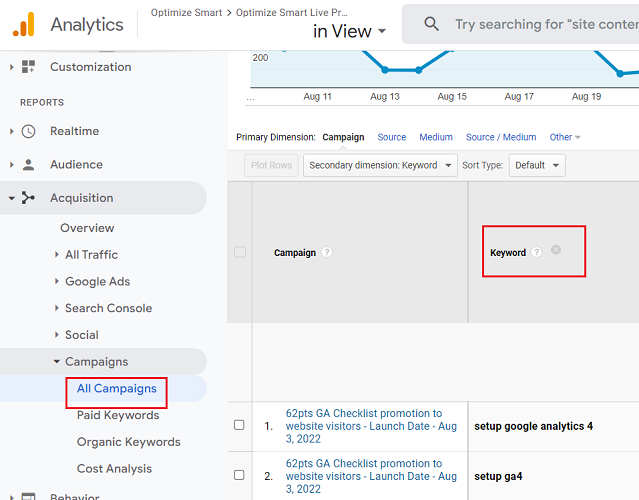This screenshot has width=639, height=500.
Task: Collapse the Acquisition section arrow
Action: pyautogui.click(x=11, y=198)
